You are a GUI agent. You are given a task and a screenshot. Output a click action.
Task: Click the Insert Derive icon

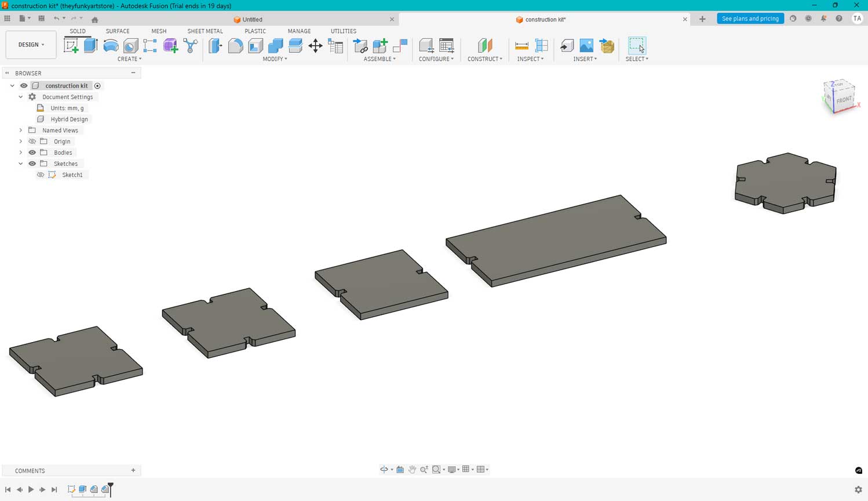(x=567, y=46)
